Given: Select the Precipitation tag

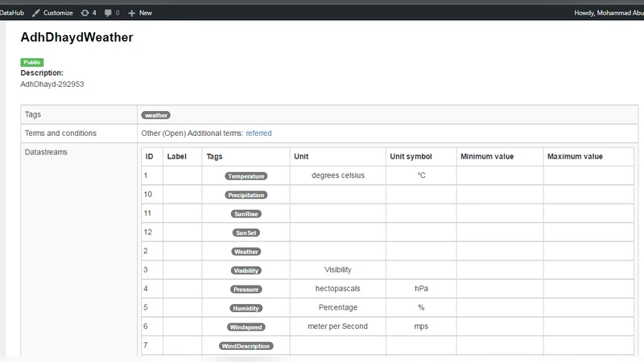Looking at the screenshot, I should [x=246, y=195].
